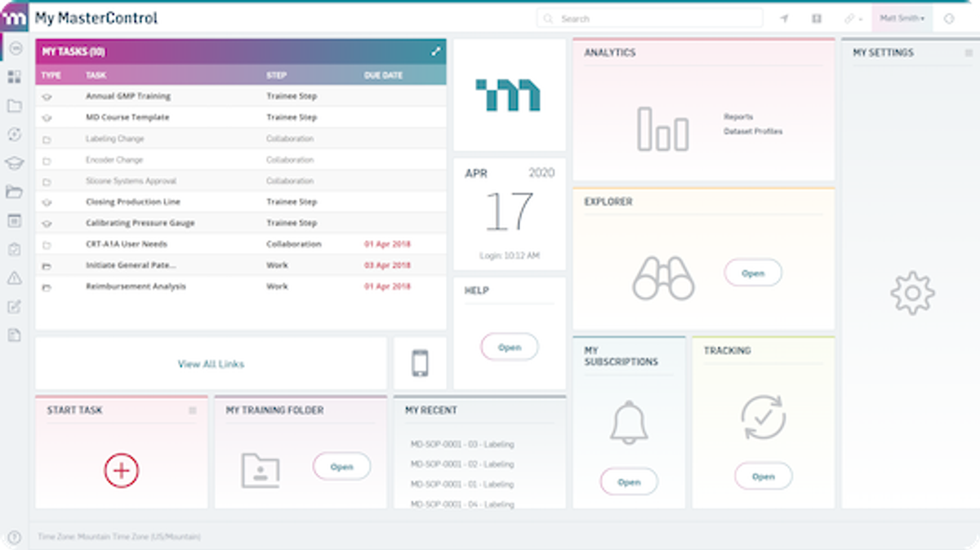Click the Tracking circular check icon

click(763, 418)
